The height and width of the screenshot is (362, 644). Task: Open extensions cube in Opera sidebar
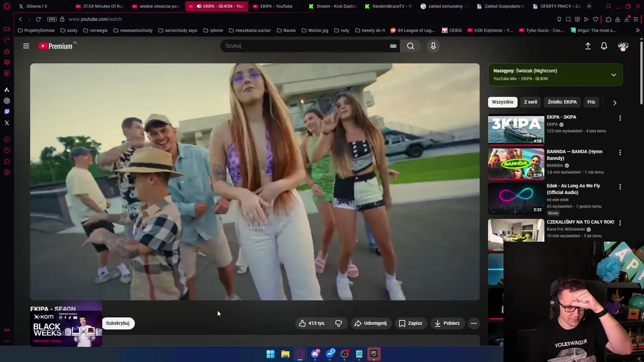pyautogui.click(x=7, y=161)
